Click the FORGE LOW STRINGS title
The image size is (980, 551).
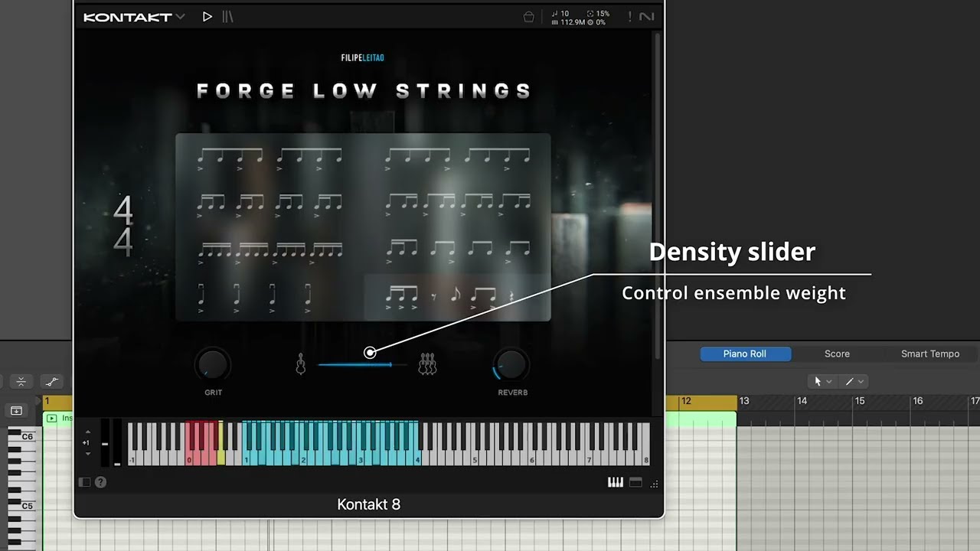(x=364, y=91)
